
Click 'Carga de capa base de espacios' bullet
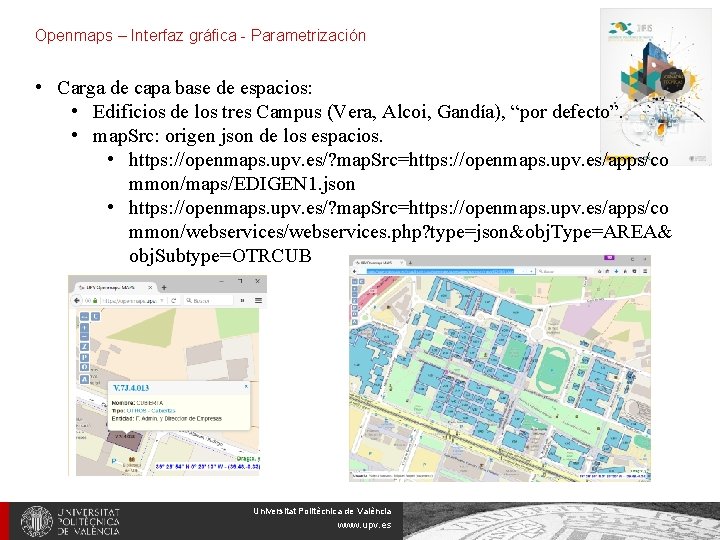click(185, 87)
